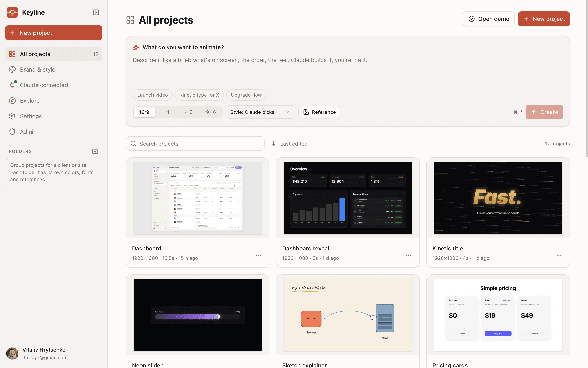
Task: Open Pricing cards thumbnail
Action: point(498,315)
